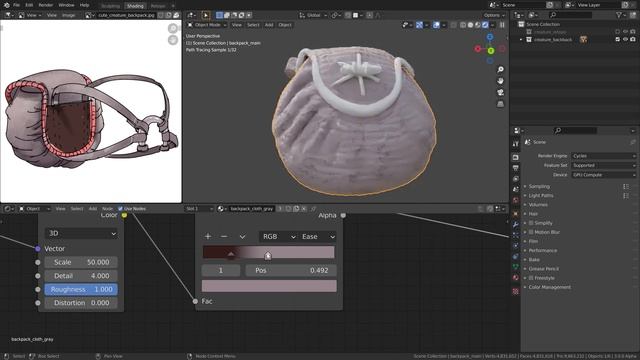Image resolution: width=640 pixels, height=360 pixels.
Task: Click image editor zoom gizmo icon
Action: coord(173,28)
